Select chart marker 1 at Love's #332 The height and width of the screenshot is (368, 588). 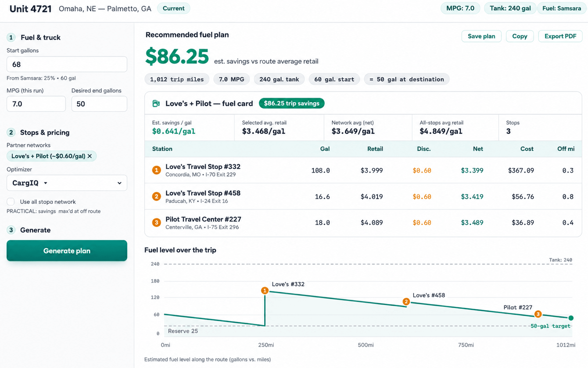265,291
